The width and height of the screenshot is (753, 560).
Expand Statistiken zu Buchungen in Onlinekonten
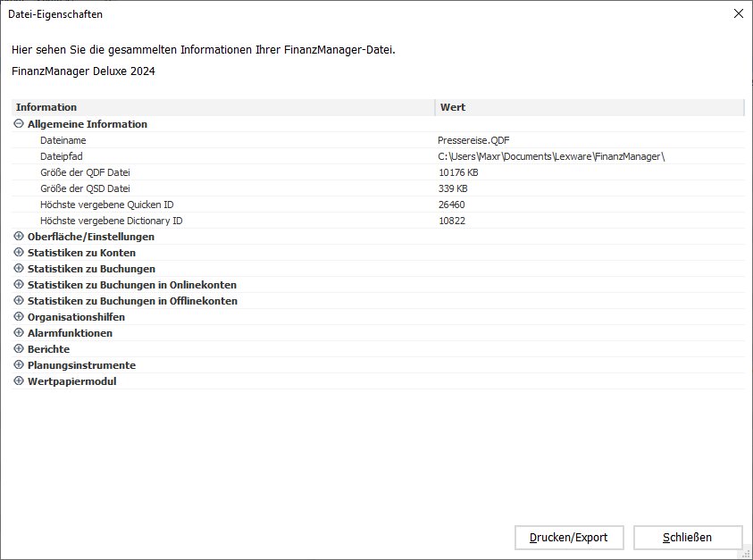click(x=20, y=285)
